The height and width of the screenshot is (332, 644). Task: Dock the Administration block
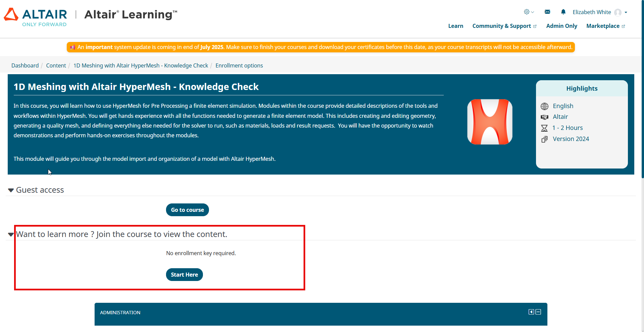[531, 312]
